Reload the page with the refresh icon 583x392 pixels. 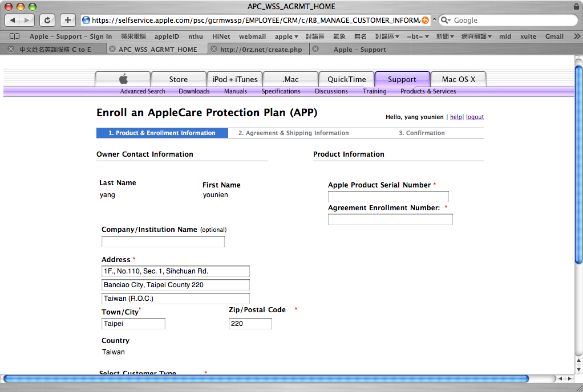pyautogui.click(x=47, y=20)
